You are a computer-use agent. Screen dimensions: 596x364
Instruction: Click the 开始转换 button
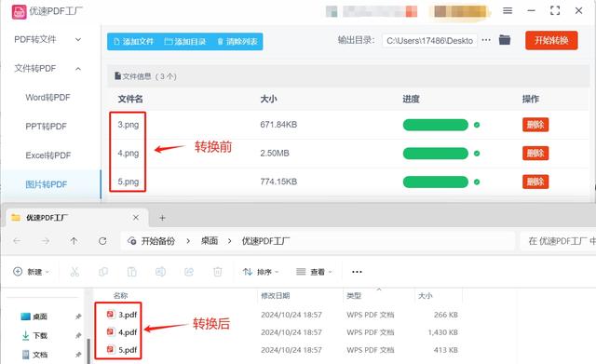pos(551,40)
